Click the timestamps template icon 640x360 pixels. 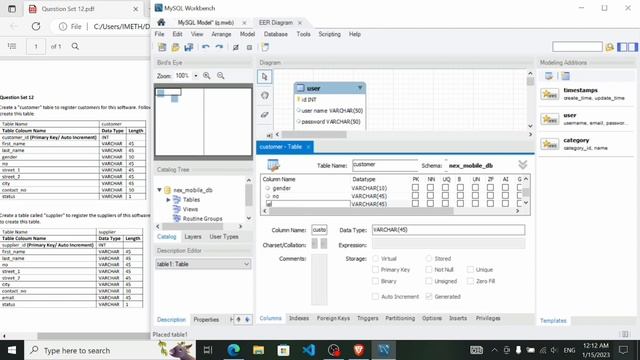pyautogui.click(x=550, y=94)
